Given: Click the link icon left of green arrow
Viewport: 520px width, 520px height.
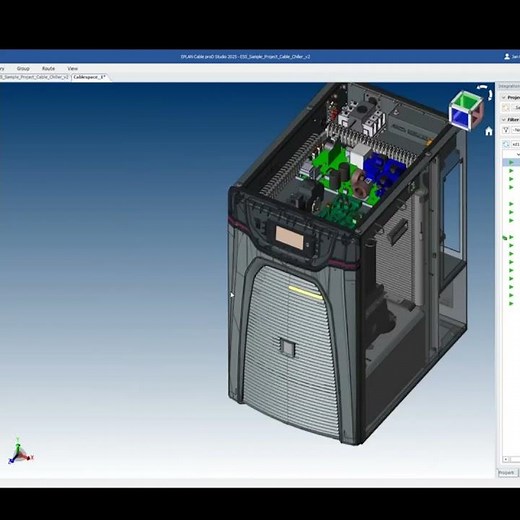Looking at the screenshot, I should click(505, 237).
